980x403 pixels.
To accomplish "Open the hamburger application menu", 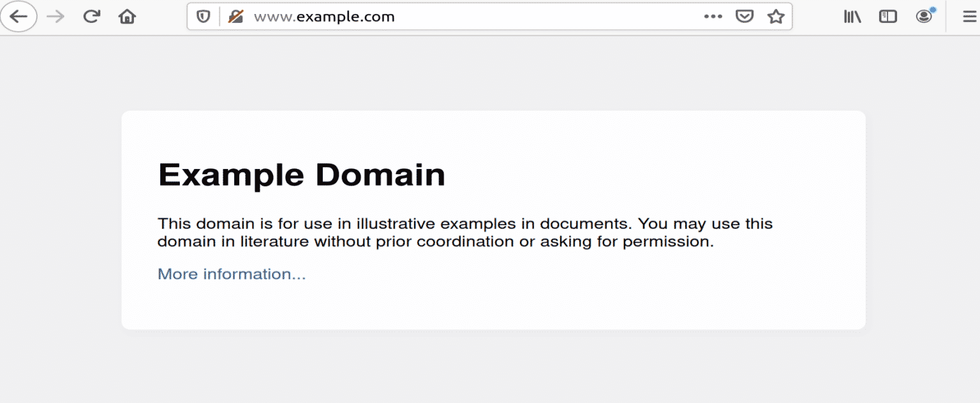I will coord(969,17).
